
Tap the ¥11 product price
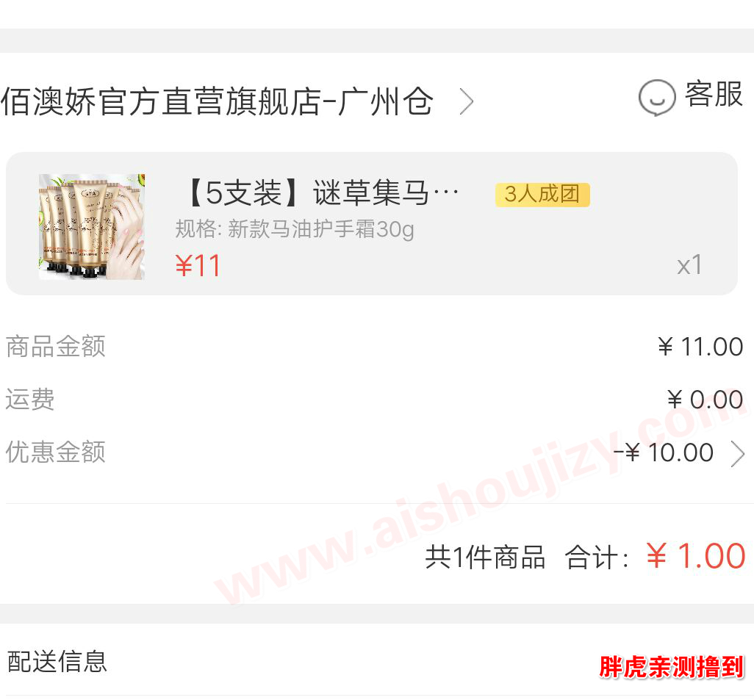click(x=198, y=265)
